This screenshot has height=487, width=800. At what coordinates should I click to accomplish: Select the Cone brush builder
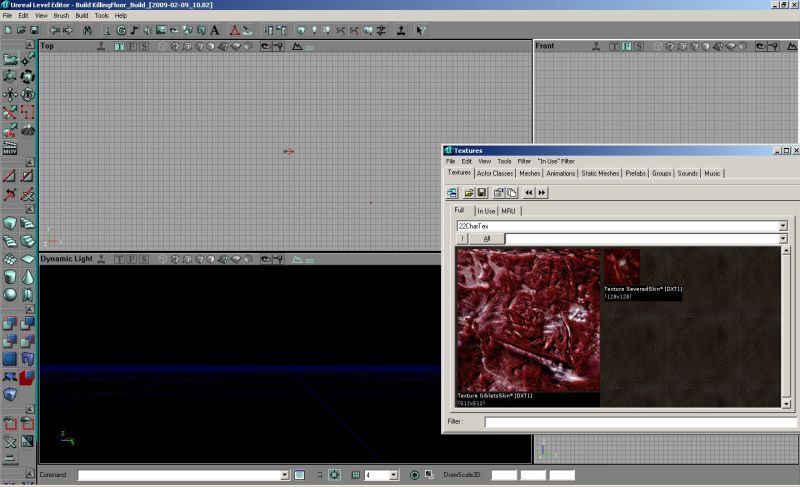(x=28, y=277)
